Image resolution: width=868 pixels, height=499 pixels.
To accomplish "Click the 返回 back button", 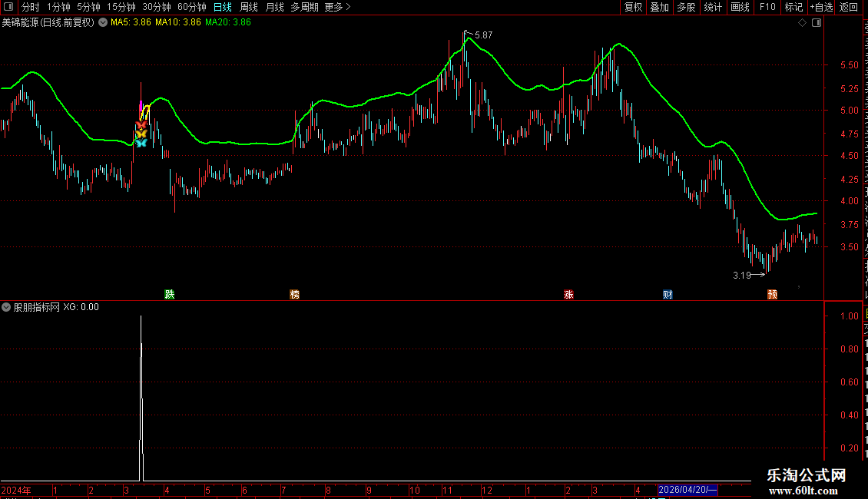I will [x=849, y=7].
